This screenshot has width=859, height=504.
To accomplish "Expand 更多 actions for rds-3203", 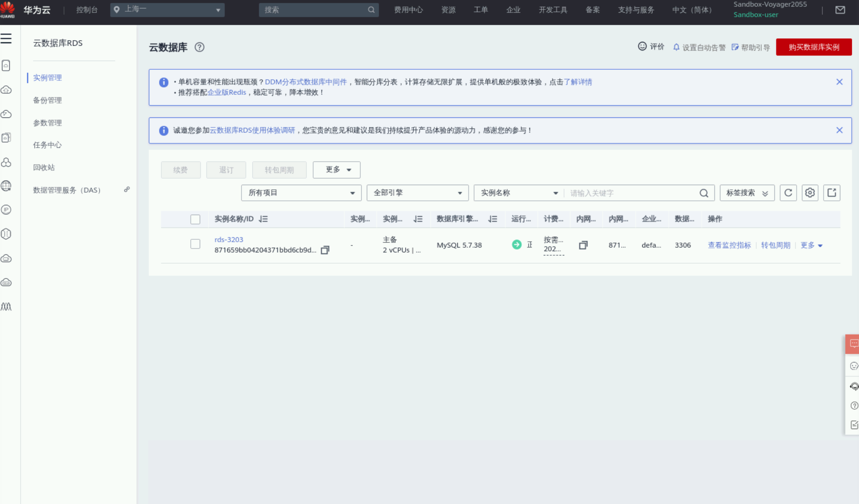I will 811,245.
